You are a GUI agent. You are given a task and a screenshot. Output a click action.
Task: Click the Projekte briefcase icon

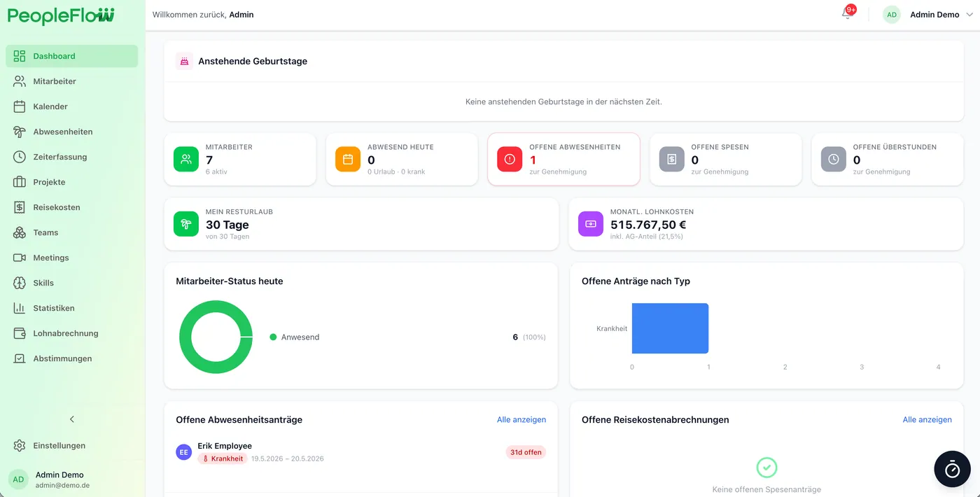[x=20, y=182]
